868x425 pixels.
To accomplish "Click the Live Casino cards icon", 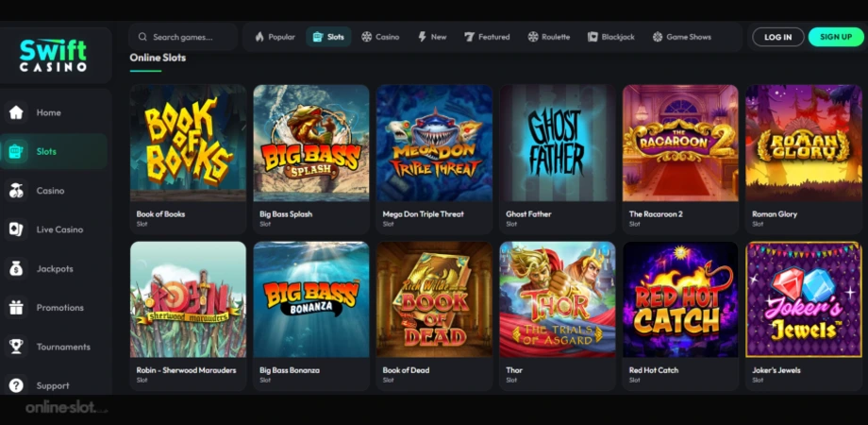I will pos(16,229).
